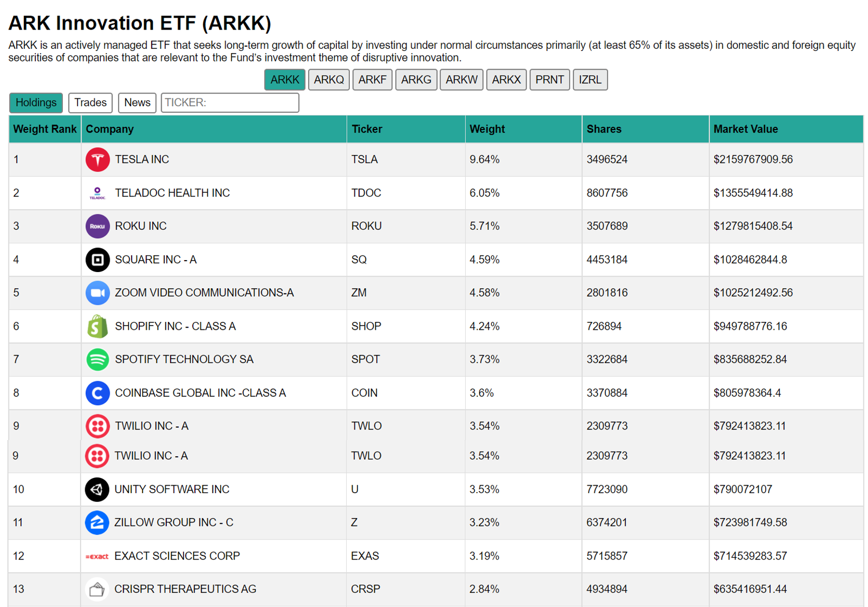868x607 pixels.
Task: Show the Holdings view
Action: tap(36, 102)
